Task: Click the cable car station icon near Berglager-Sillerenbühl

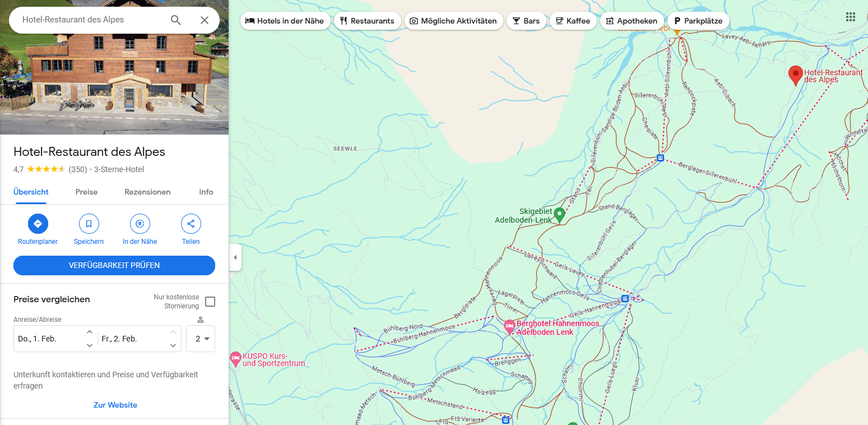Action: (660, 158)
